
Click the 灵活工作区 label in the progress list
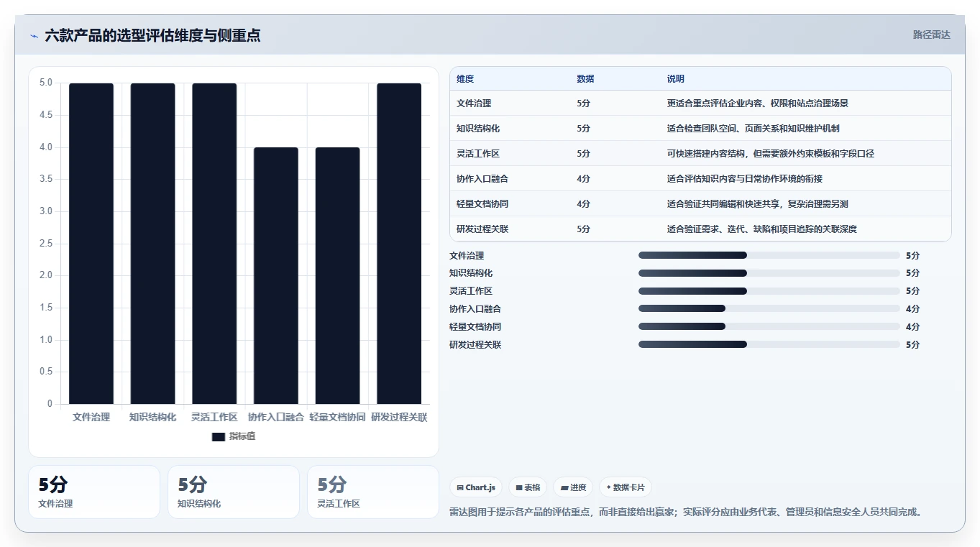pos(471,291)
